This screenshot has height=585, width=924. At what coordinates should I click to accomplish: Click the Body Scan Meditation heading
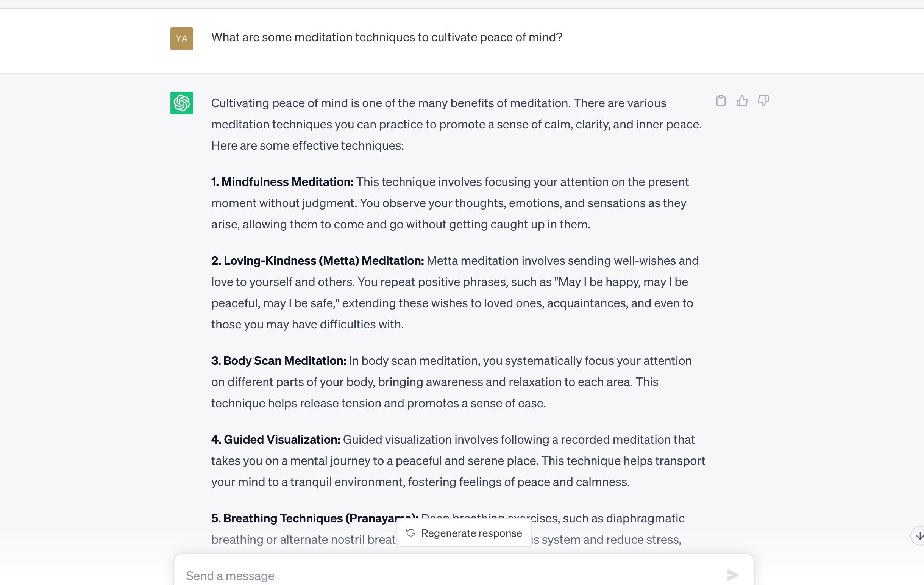pos(278,360)
